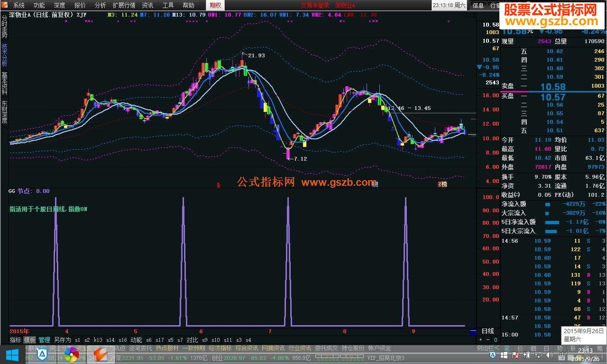Click 另存为 to save template
This screenshot has width=607, height=364.
[x=62, y=340]
